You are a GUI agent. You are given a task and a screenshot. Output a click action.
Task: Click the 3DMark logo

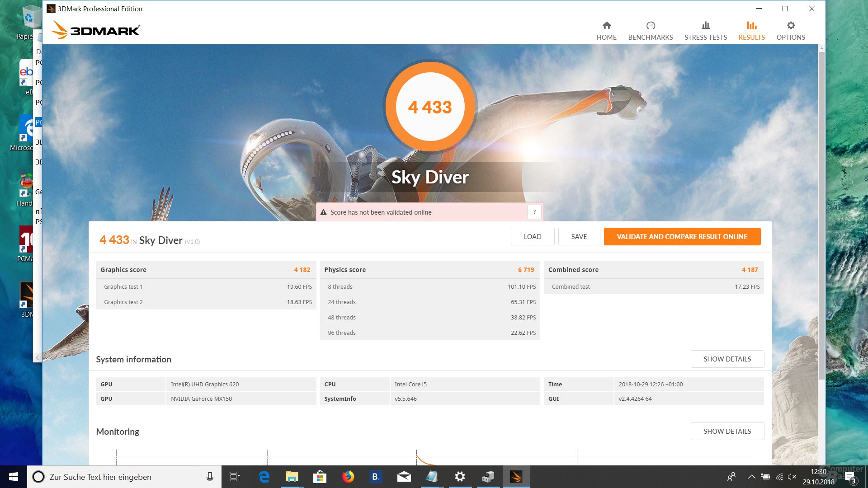coord(95,29)
